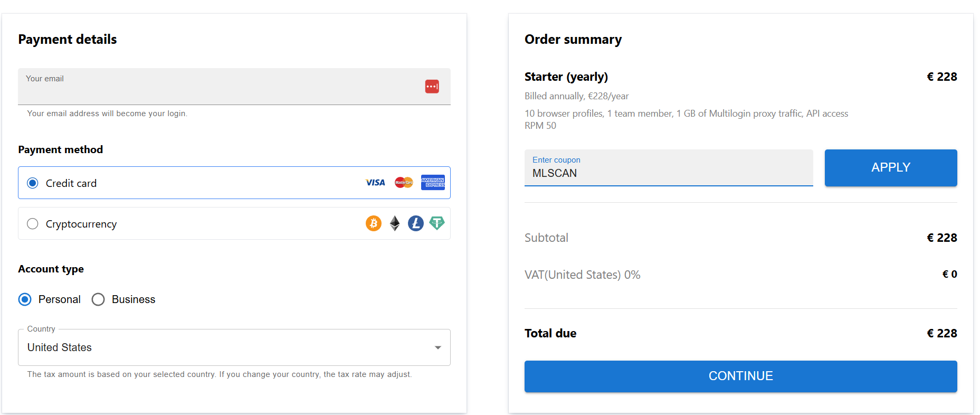Click the Tether icon

pyautogui.click(x=437, y=223)
